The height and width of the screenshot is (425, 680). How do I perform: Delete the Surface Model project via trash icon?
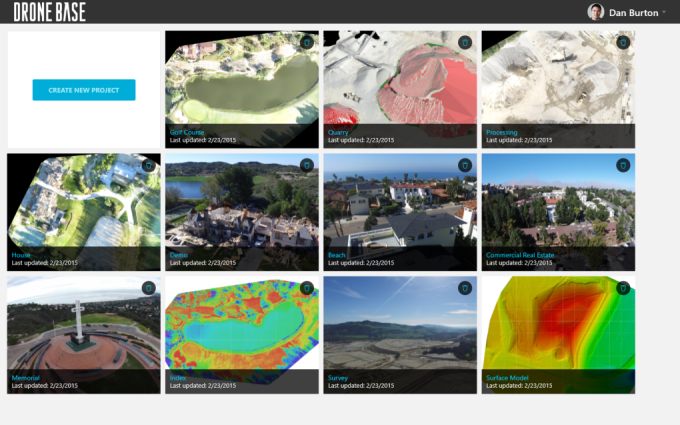[x=623, y=288]
